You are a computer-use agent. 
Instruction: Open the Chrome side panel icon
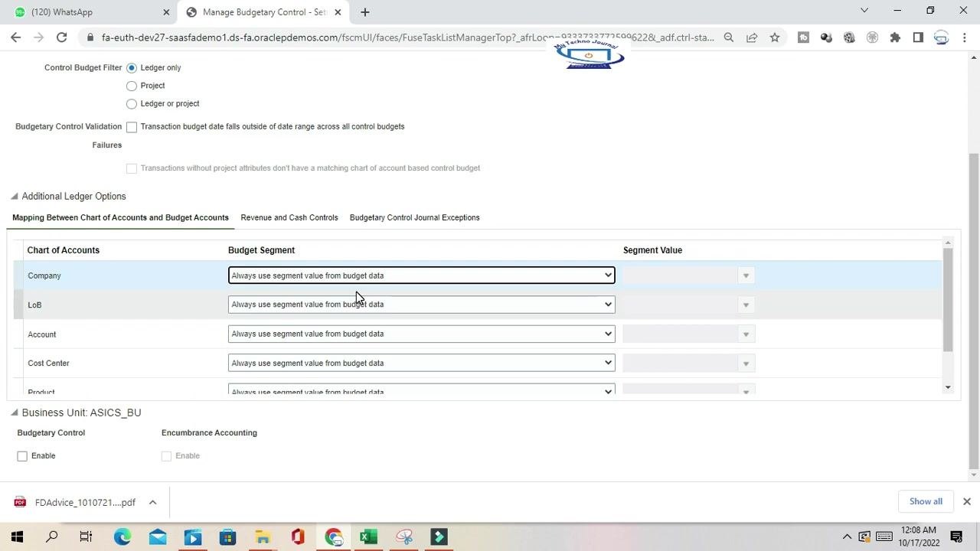pyautogui.click(x=918, y=37)
